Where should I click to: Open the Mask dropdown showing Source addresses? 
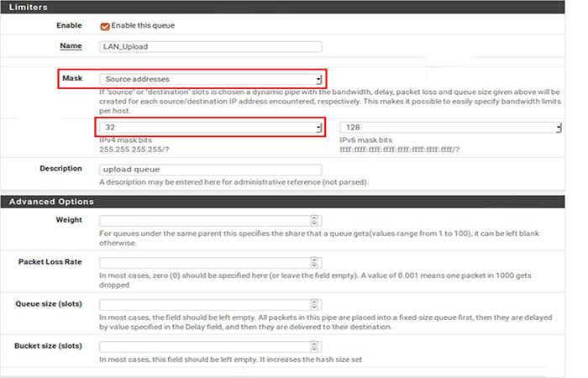point(210,79)
